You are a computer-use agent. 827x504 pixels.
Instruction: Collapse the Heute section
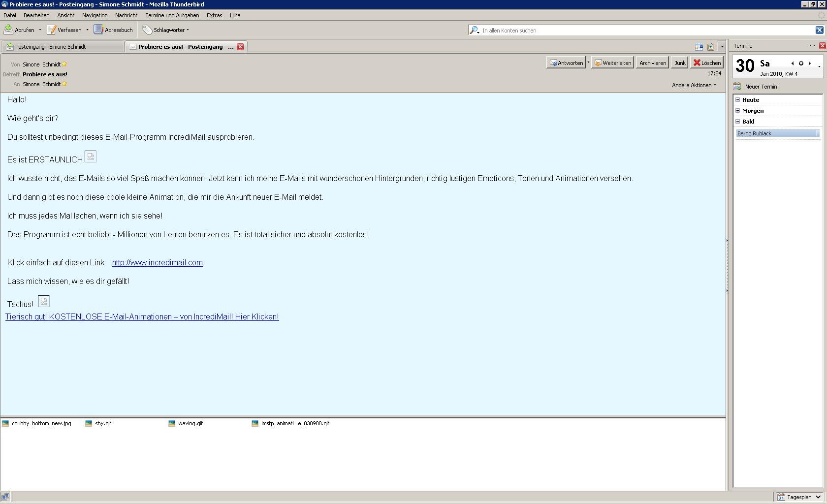[x=737, y=100]
